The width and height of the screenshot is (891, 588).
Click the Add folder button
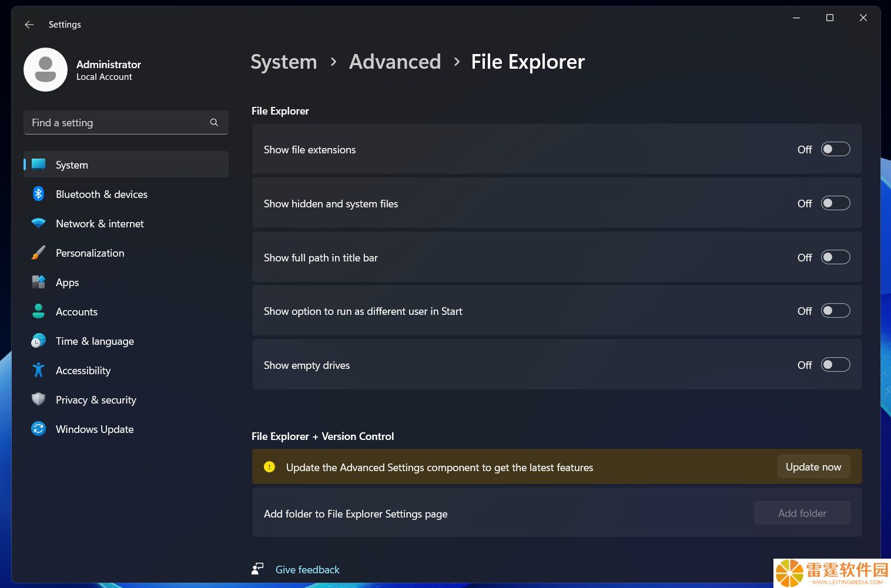tap(802, 513)
